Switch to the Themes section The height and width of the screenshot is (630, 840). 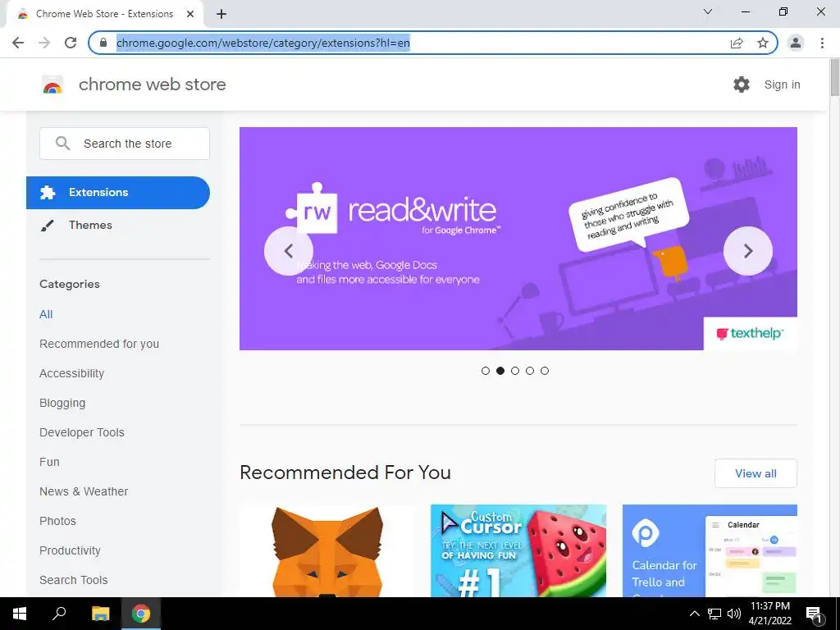click(90, 225)
